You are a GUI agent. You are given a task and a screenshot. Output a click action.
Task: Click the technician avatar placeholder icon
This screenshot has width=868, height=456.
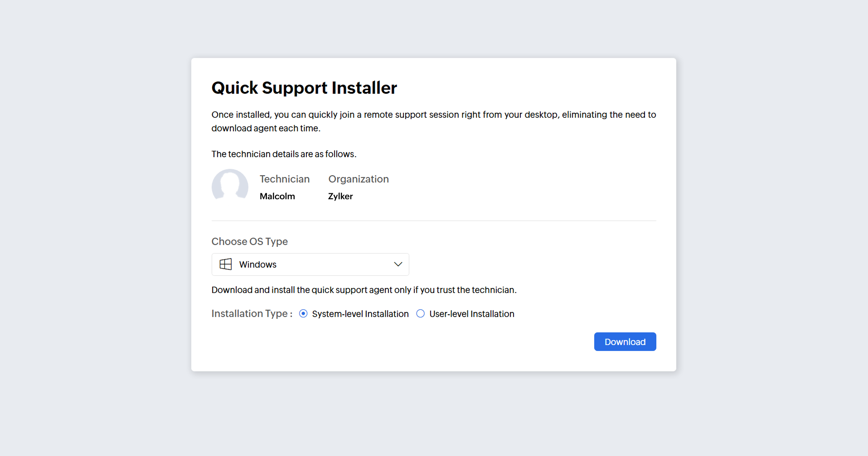230,185
